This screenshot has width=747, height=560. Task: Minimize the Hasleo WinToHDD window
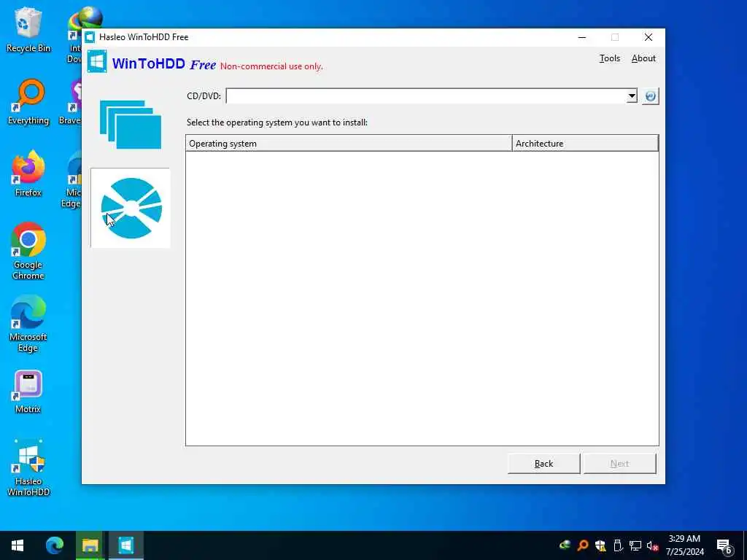click(582, 37)
